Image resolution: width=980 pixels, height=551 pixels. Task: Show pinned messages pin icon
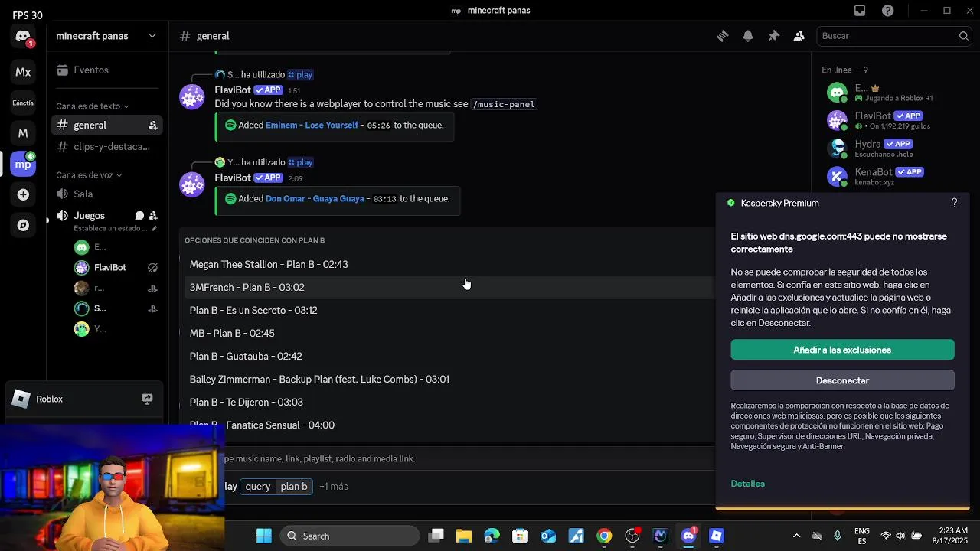click(773, 36)
